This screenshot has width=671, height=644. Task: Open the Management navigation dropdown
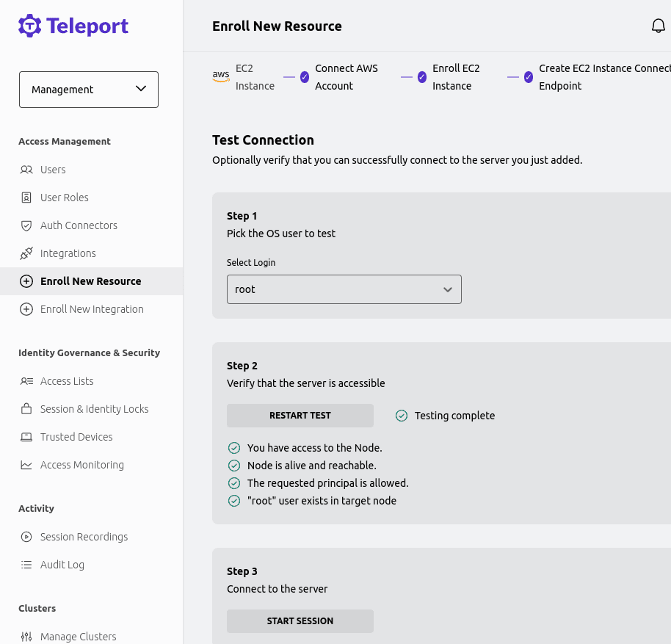point(89,90)
